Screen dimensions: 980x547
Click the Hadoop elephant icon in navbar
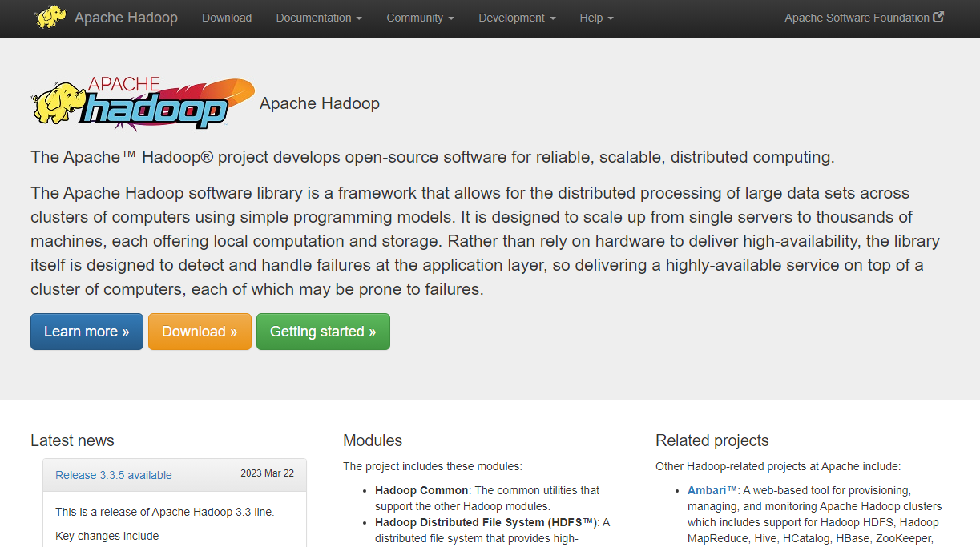pos(50,17)
